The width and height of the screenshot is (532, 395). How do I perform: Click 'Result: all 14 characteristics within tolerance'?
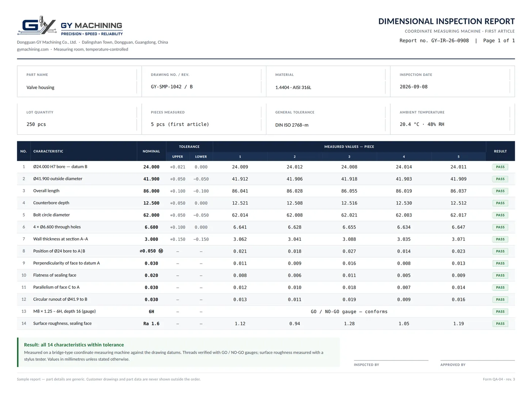tap(74, 345)
